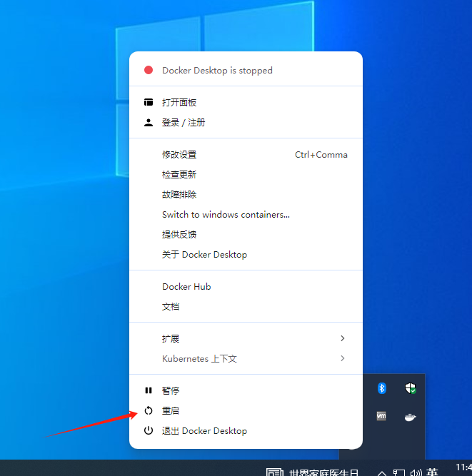Click the user icon beside 登录 / 注册
This screenshot has width=472, height=476.
149,123
